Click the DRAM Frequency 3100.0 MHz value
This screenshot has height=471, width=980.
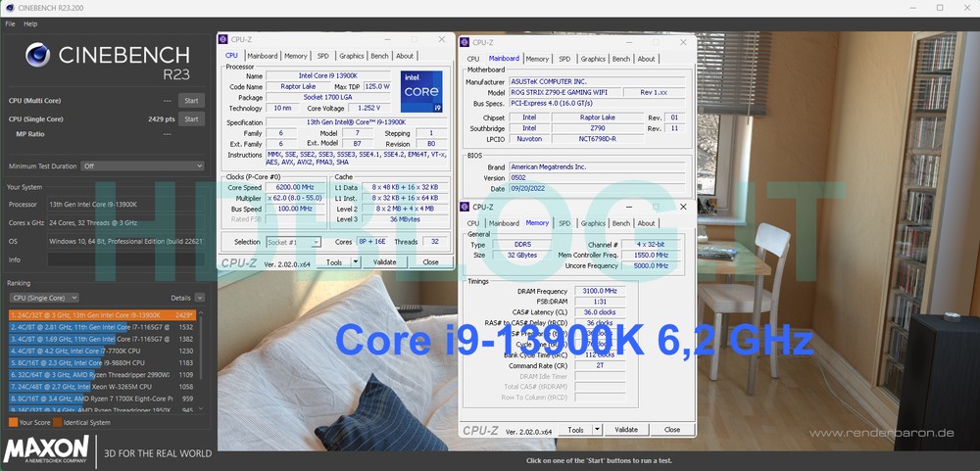600,291
